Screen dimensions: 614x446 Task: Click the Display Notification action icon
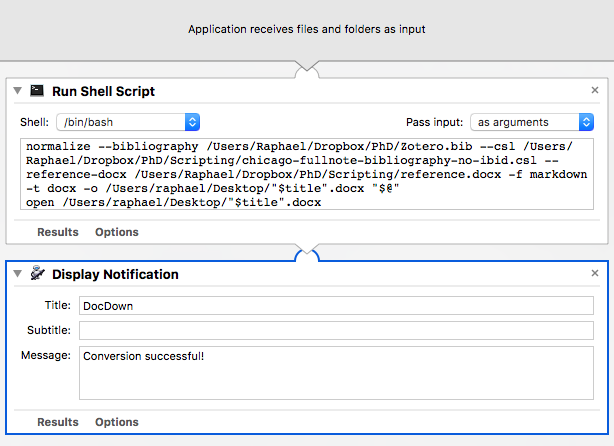(38, 273)
